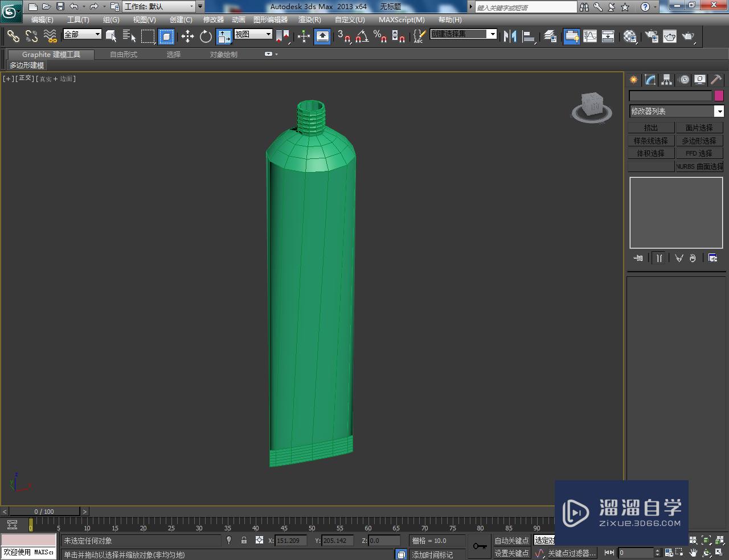
Task: Activate the Select and Rotate tool
Action: pyautogui.click(x=206, y=36)
